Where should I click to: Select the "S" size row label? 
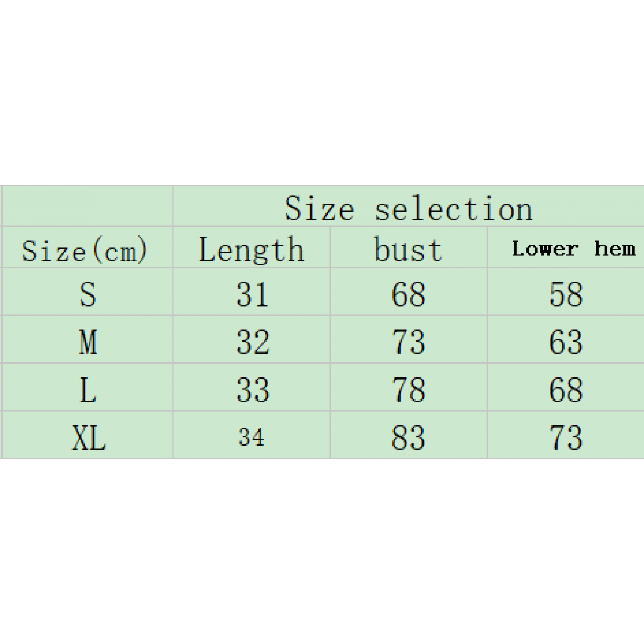click(x=88, y=295)
